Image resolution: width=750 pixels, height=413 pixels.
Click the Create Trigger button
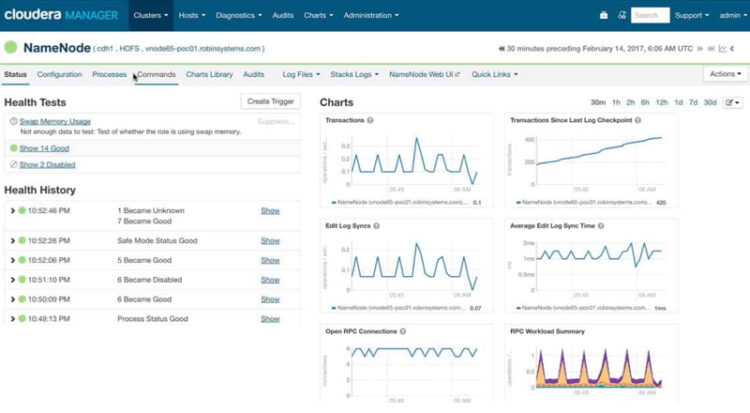pos(270,101)
